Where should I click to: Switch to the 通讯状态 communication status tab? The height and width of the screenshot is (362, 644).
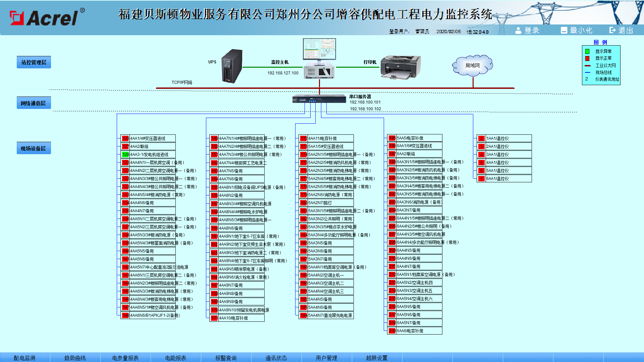[x=276, y=358]
